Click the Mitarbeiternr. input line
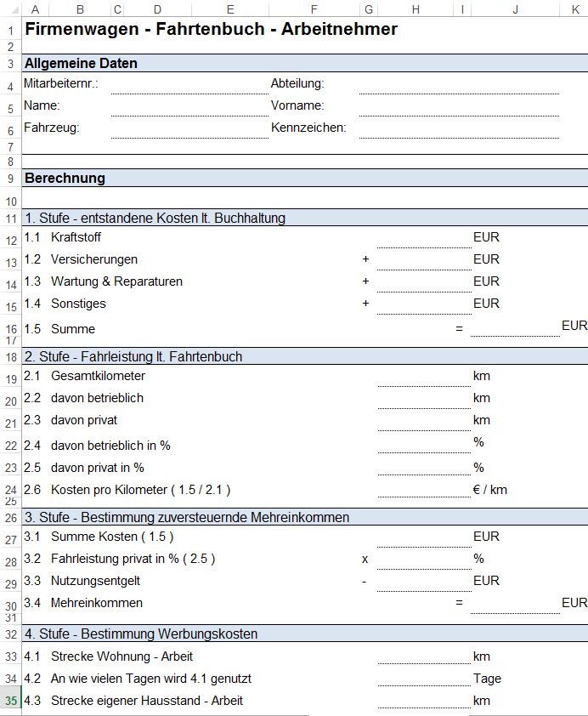 [x=189, y=85]
